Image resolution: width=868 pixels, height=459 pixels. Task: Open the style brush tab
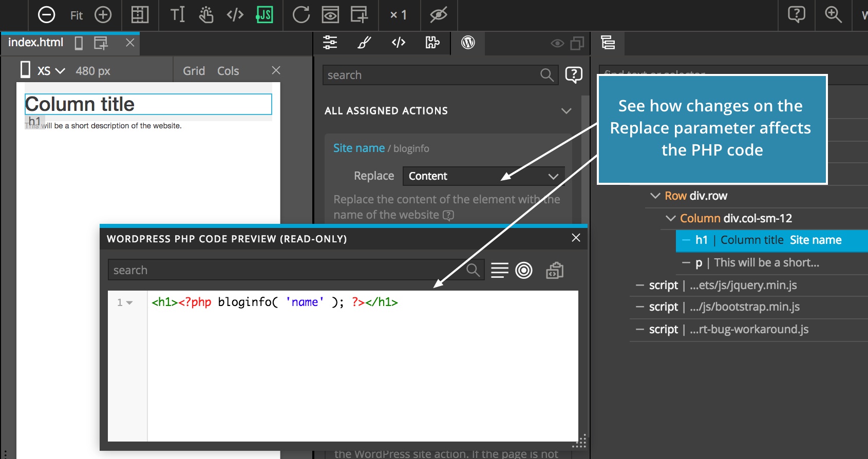coord(364,43)
